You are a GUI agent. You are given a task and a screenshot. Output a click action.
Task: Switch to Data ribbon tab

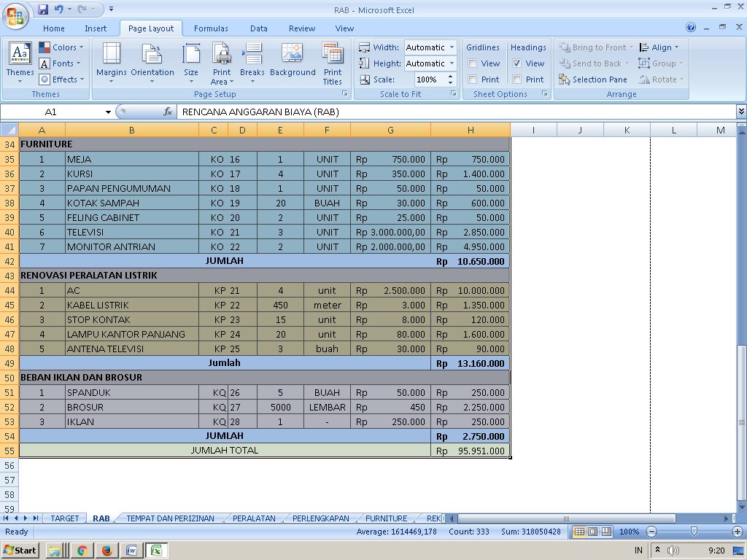coord(259,28)
